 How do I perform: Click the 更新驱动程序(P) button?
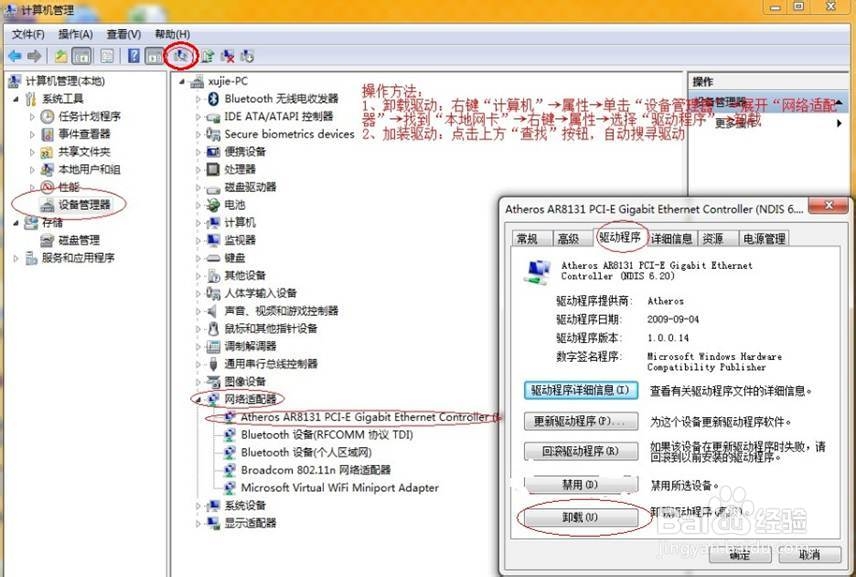pos(581,421)
